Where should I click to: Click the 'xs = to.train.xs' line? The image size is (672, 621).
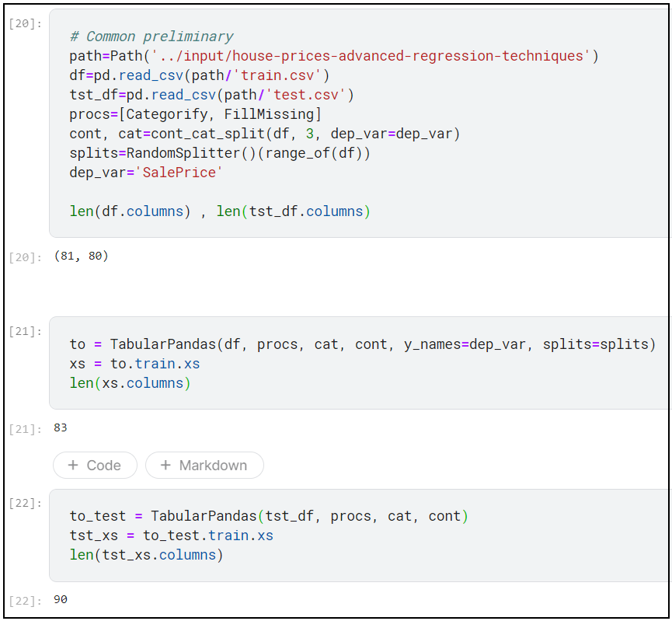point(134,364)
